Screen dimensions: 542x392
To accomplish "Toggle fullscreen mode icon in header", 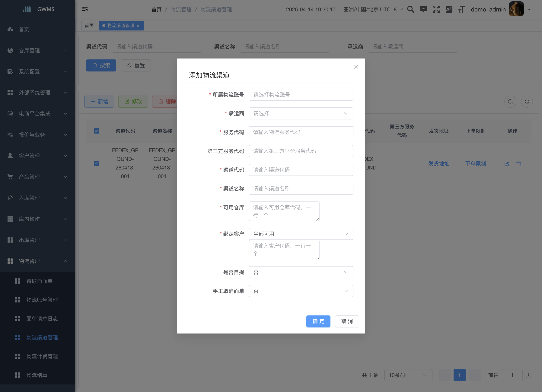I will (x=436, y=9).
